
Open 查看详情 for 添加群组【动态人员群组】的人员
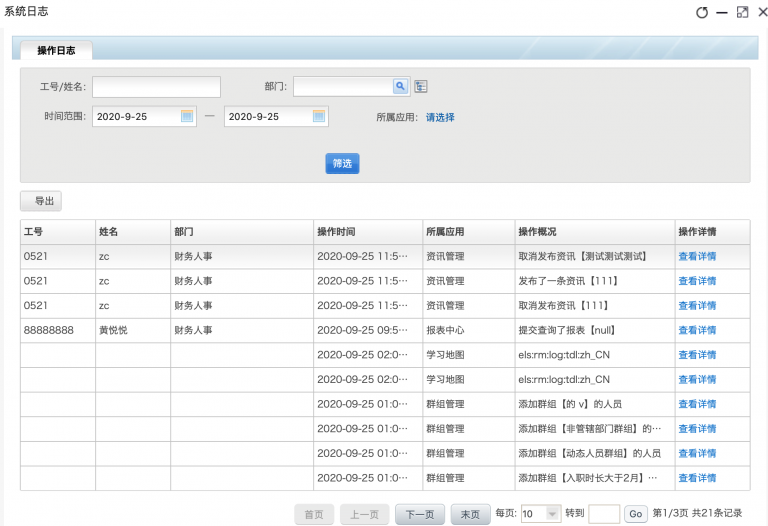click(697, 454)
